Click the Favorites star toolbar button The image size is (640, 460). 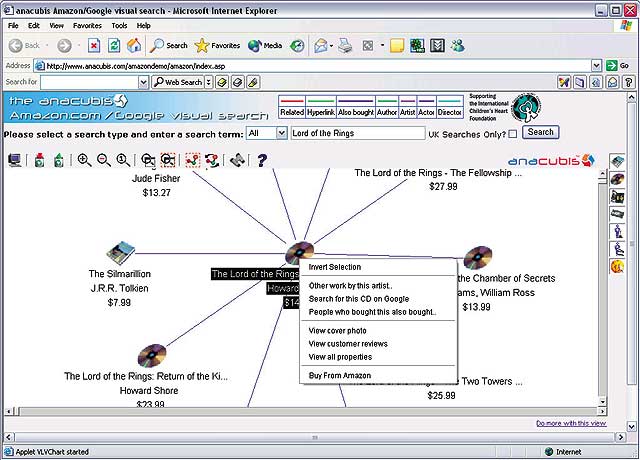[x=217, y=46]
